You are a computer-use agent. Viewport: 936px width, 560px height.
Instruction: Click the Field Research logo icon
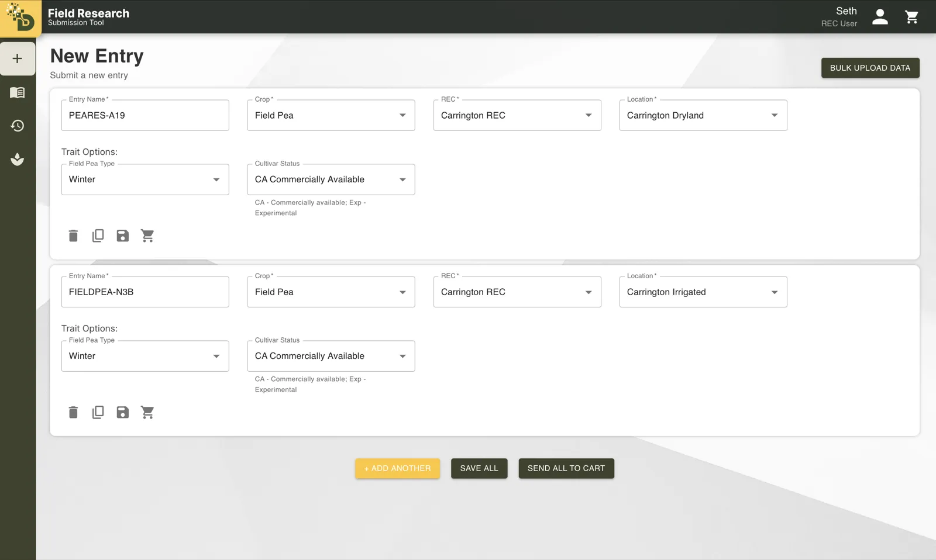(x=20, y=17)
